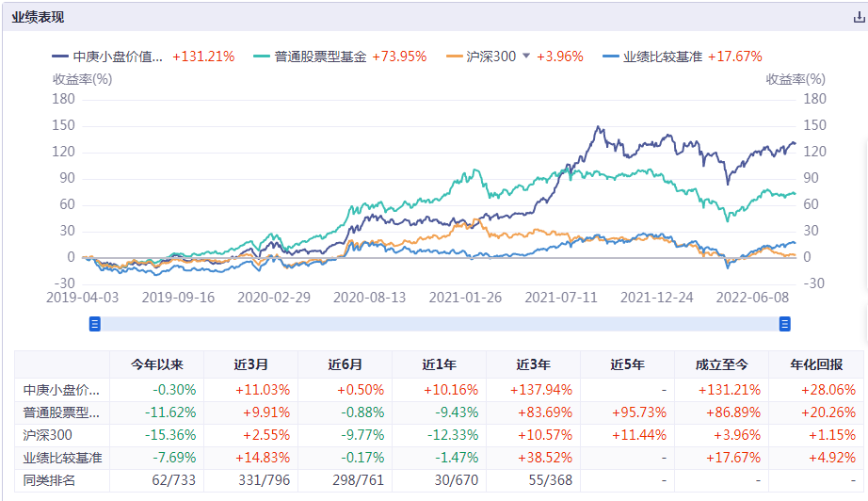The image size is (868, 501).
Task: Click the left range slider handle
Action: [94, 324]
